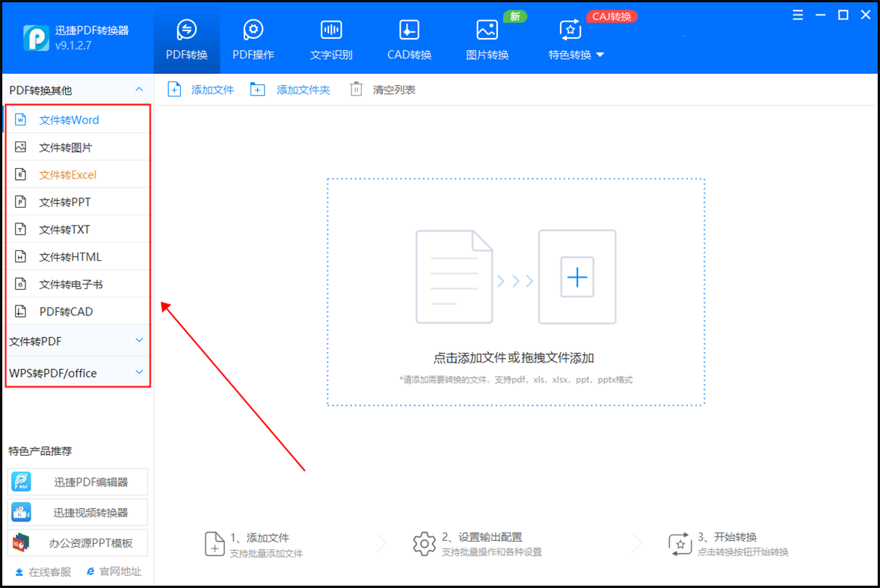Click the v9.1.2.7 version text
The width and height of the screenshot is (880, 588).
[73, 46]
